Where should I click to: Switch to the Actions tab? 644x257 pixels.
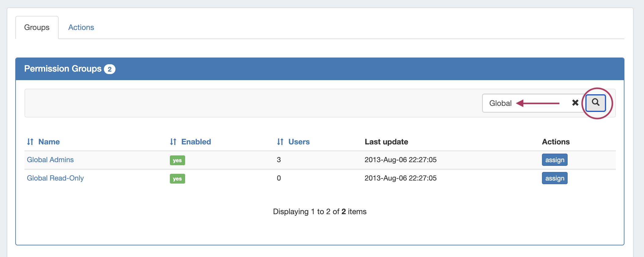pyautogui.click(x=81, y=28)
